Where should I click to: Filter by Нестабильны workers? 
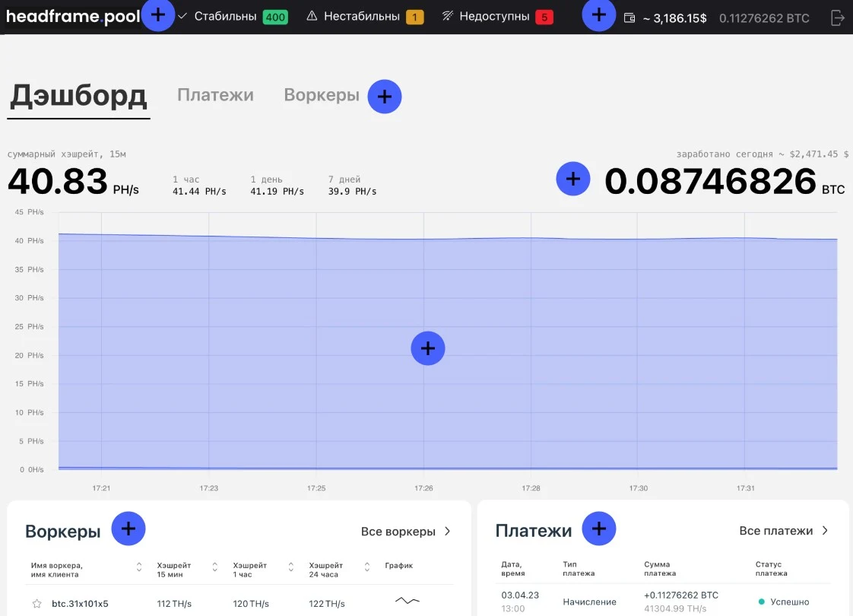(x=362, y=16)
